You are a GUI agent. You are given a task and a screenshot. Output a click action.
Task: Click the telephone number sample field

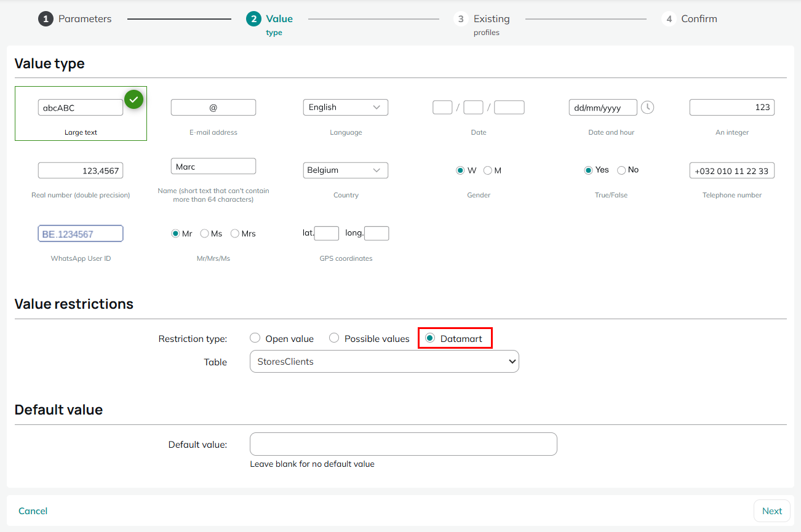732,170
